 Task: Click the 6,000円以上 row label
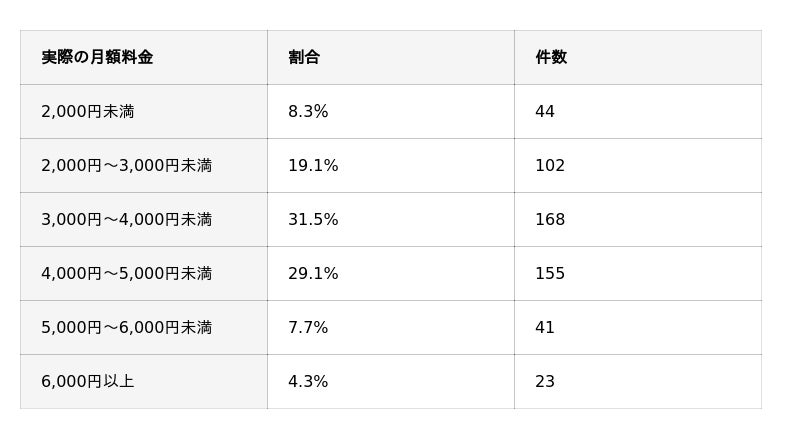pos(88,381)
